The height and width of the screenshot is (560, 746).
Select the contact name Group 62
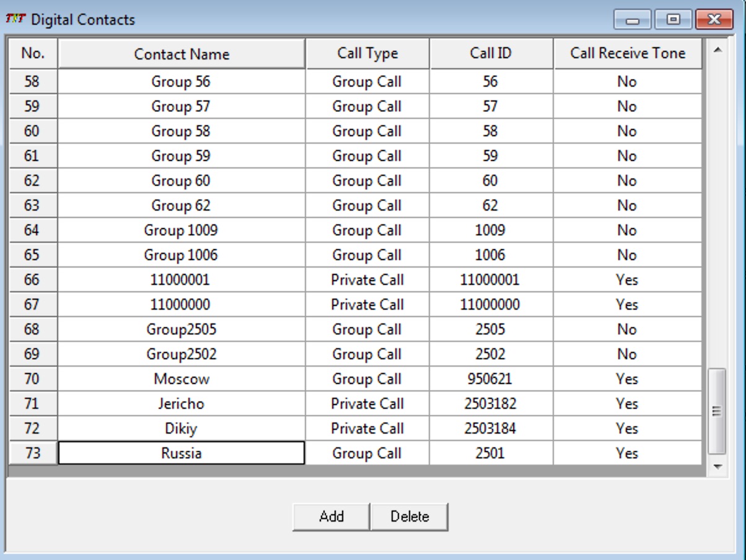(182, 205)
